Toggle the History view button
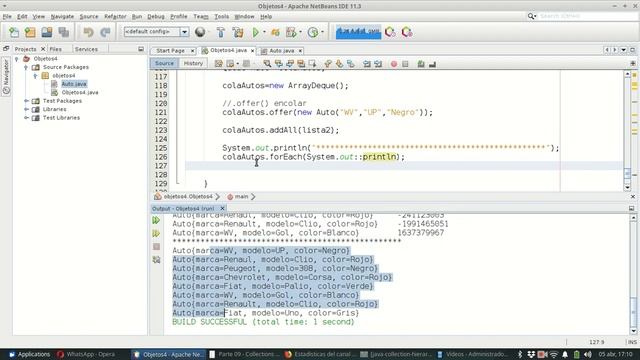640x360 pixels. coord(193,63)
